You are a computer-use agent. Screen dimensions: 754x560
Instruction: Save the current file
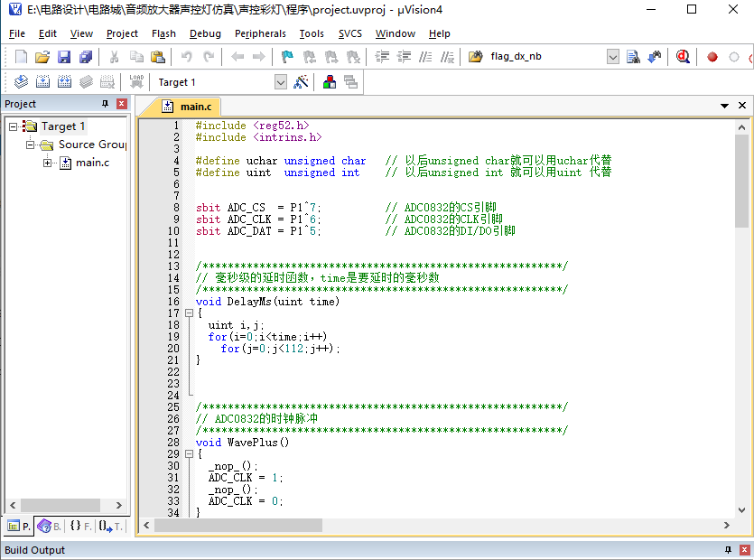64,57
